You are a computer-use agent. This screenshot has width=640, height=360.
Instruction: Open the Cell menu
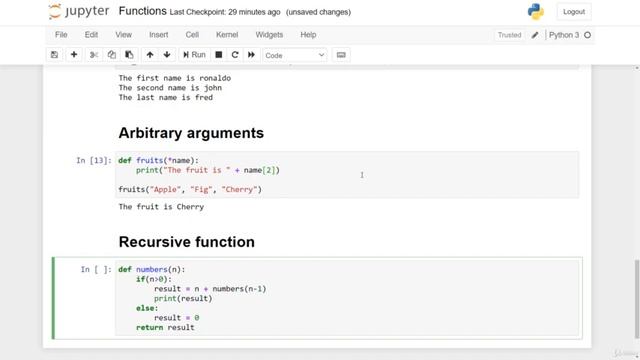(x=192, y=35)
